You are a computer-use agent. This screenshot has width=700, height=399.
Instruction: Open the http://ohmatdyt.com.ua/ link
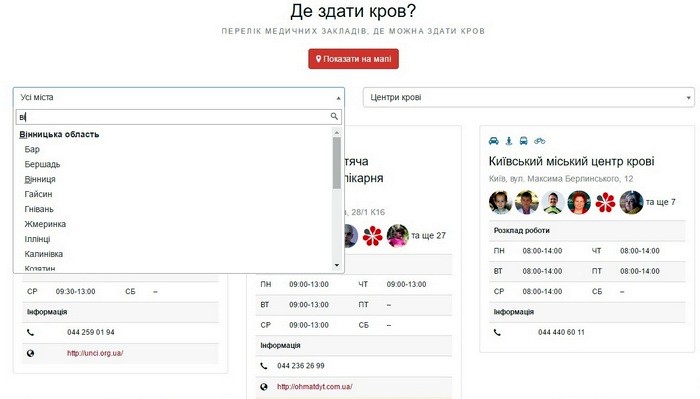tap(315, 387)
